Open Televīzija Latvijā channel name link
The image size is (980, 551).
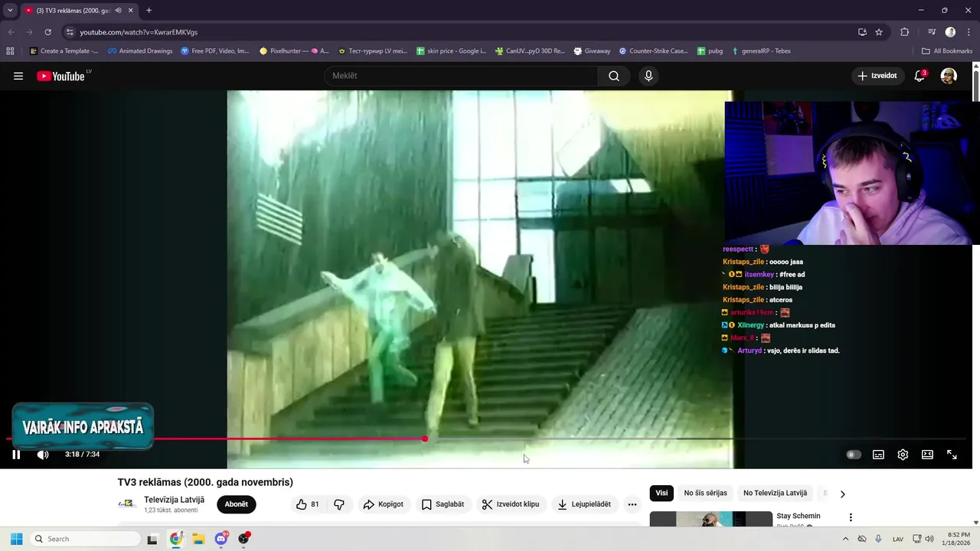[x=174, y=500]
